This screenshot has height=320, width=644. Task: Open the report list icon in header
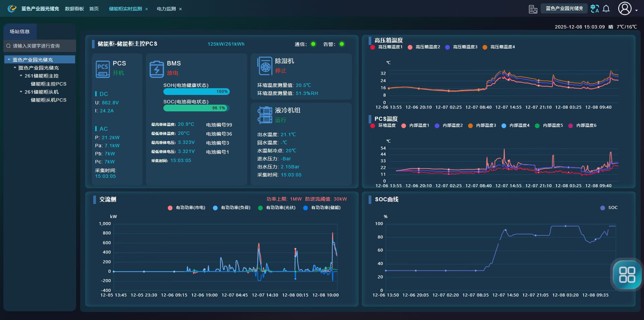pos(533,9)
